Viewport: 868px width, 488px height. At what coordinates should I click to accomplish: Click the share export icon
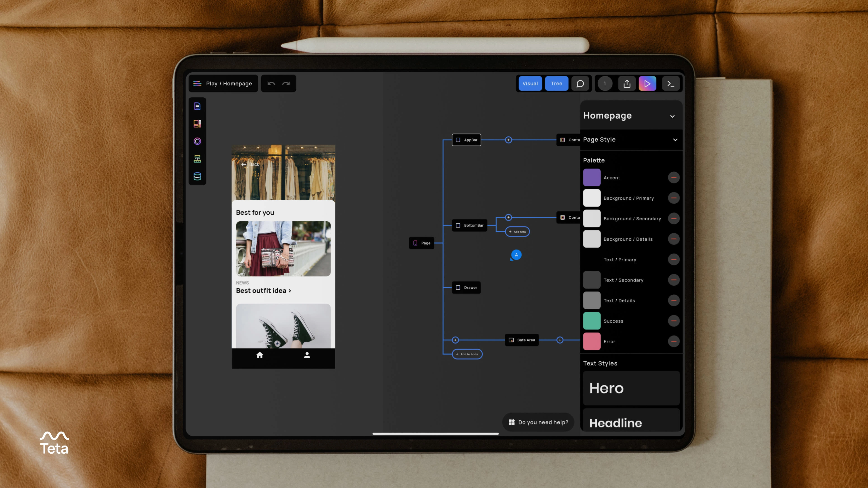[627, 84]
